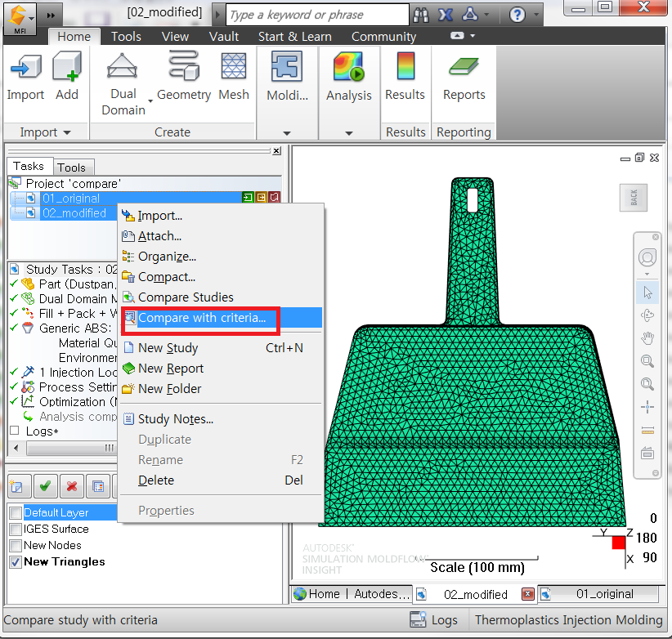Screen dimensions: 672x639
Task: Open the Geometry ribbon tool
Action: point(184,66)
